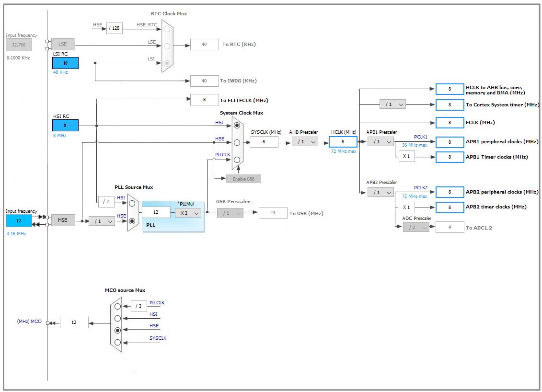This screenshot has width=542, height=392.
Task: Click the HCLK (MHz) value field
Action: tap(343, 142)
